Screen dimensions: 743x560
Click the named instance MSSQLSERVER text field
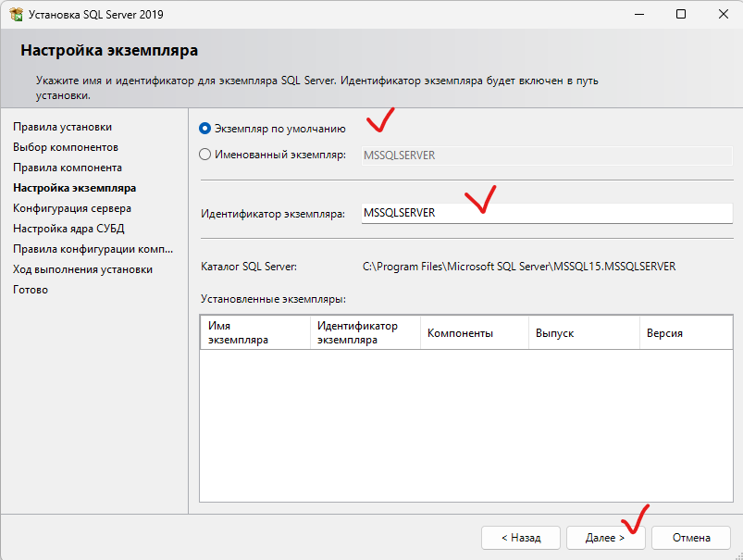(x=547, y=156)
